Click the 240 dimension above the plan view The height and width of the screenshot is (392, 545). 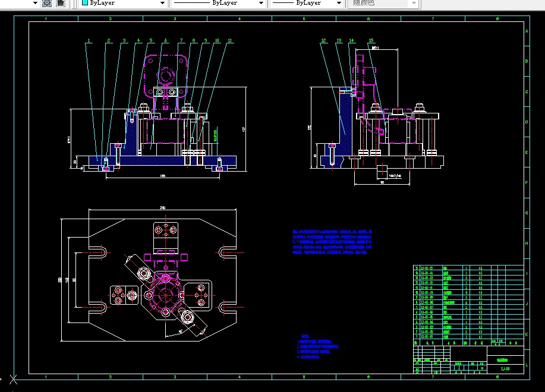point(162,208)
